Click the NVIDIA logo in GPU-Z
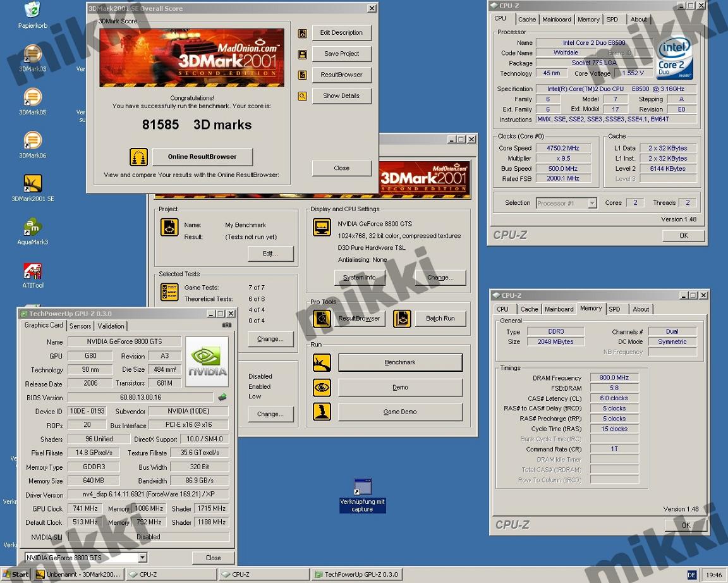 (x=207, y=362)
